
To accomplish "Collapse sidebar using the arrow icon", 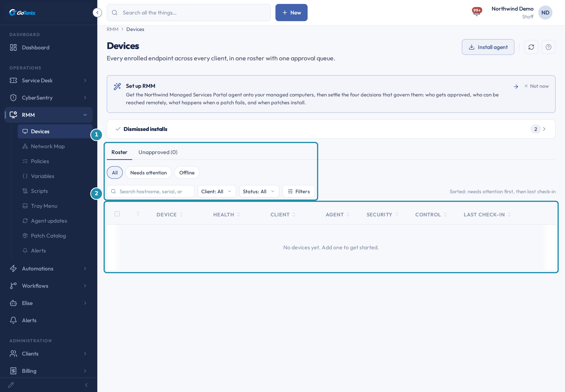I will (x=97, y=13).
